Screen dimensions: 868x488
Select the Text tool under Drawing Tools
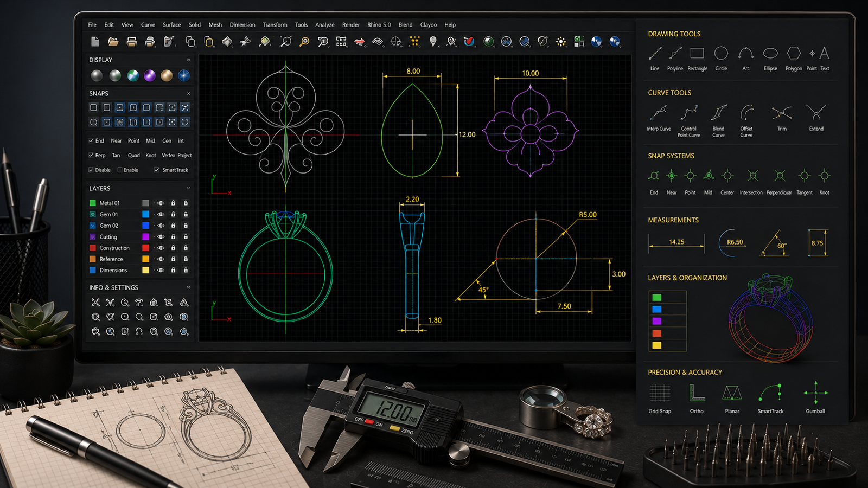[825, 53]
